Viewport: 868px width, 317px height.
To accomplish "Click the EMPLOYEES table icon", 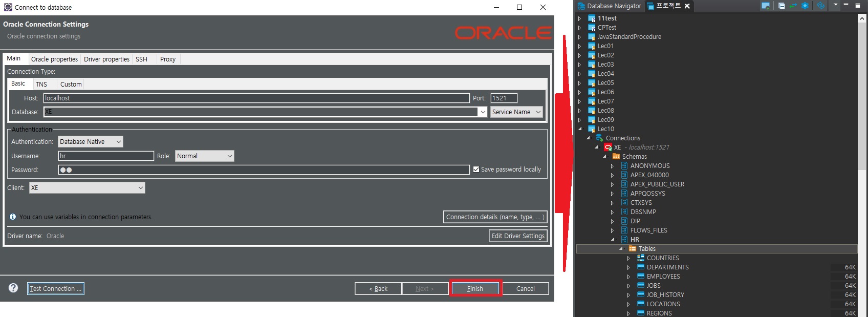I will [x=641, y=276].
